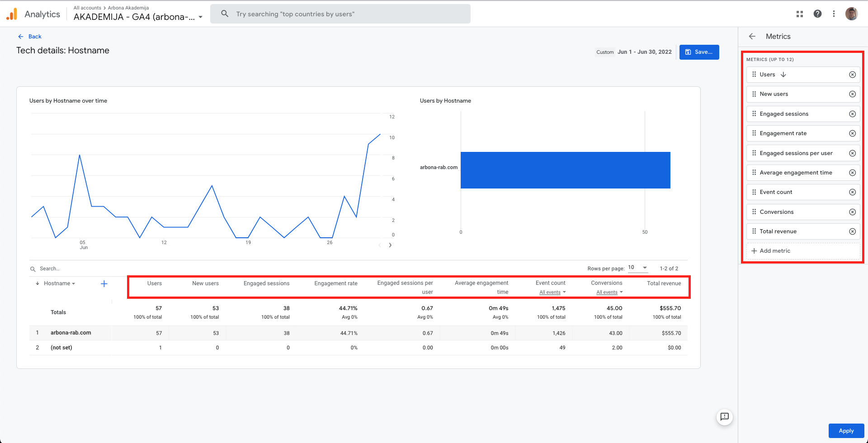Grab drag handle of Engagement rate metric
This screenshot has height=443, width=868.
pyautogui.click(x=754, y=133)
